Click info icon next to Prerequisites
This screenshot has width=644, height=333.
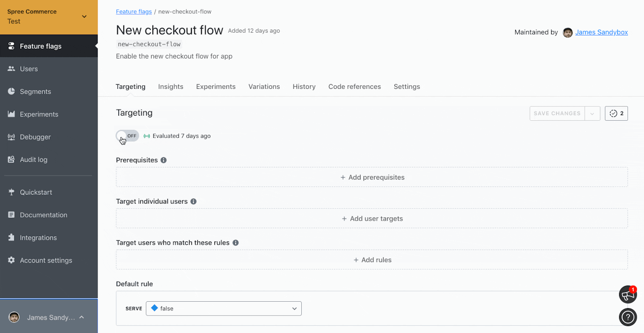163,160
